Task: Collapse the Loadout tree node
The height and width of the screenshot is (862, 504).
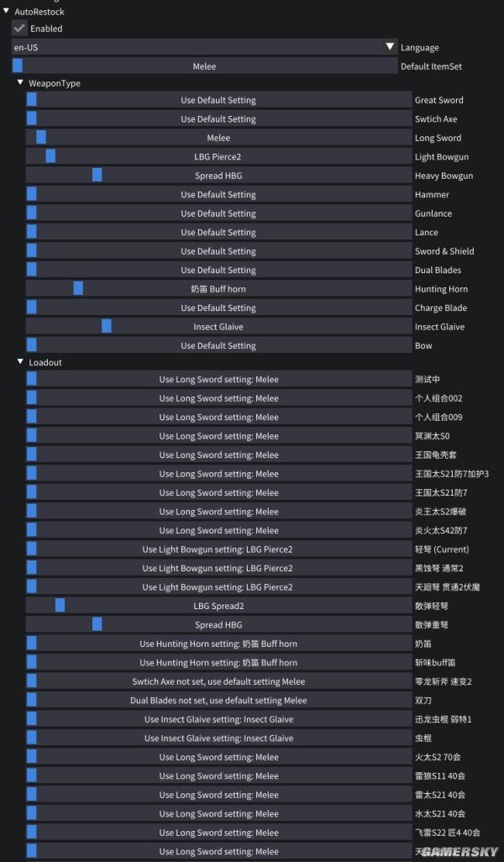Action: pos(21,362)
